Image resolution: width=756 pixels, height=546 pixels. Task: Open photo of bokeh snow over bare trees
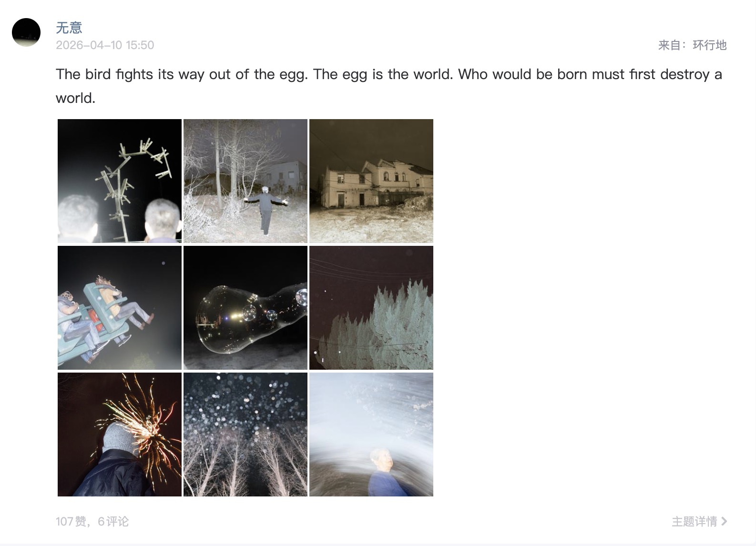tap(245, 435)
